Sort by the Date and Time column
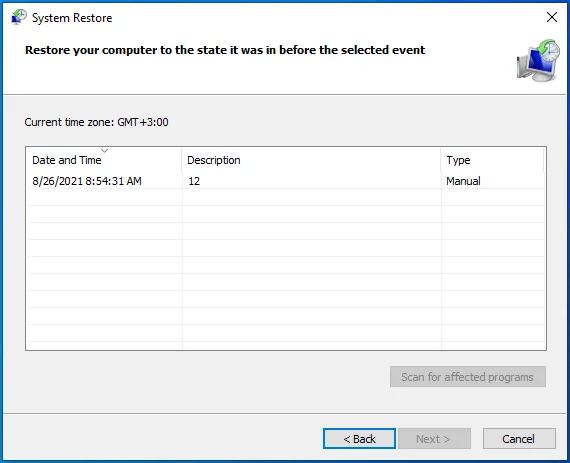 click(x=67, y=160)
